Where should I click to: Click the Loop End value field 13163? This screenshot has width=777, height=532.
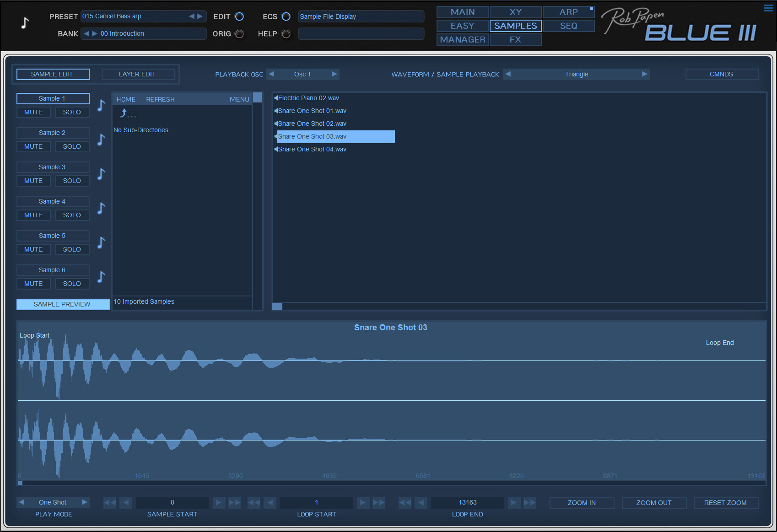pos(468,503)
